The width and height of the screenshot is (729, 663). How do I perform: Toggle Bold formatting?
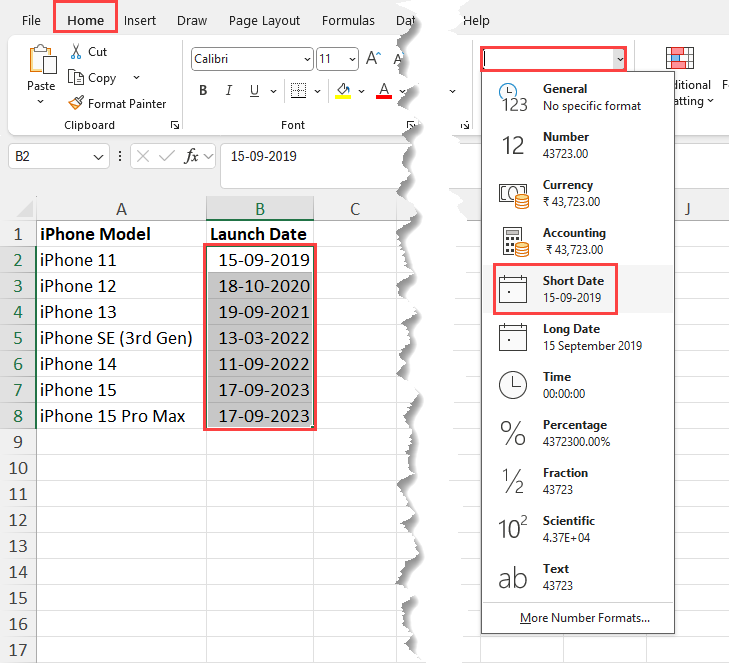coord(203,90)
